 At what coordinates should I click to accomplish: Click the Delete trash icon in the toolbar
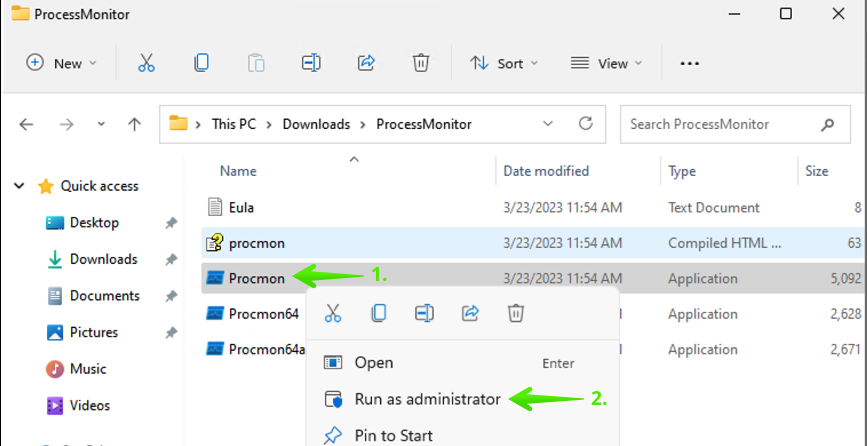click(x=421, y=63)
